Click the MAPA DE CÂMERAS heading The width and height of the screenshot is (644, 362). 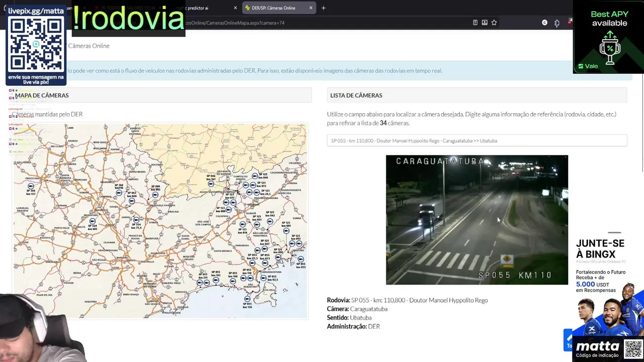tap(42, 95)
